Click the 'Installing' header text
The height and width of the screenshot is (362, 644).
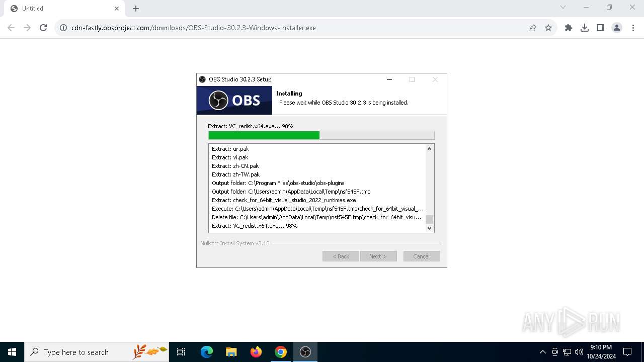[x=289, y=94]
